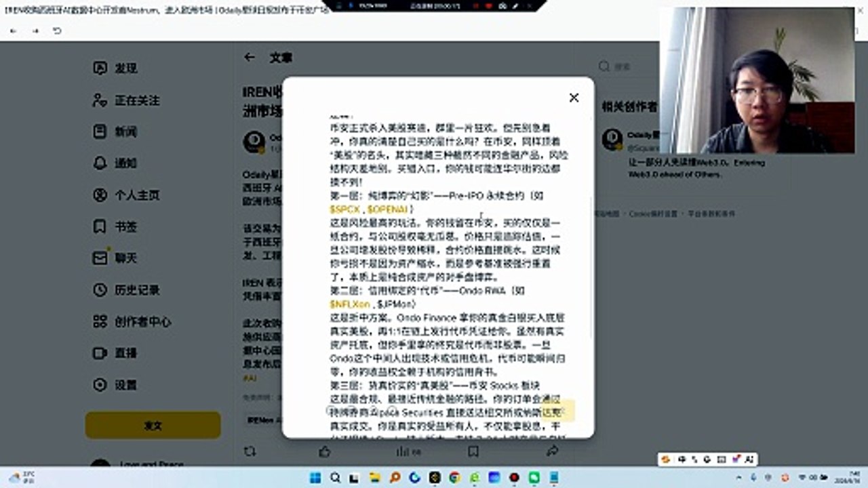Viewport: 868px width, 488px height.
Task: Like the article with thumbs-up
Action: [325, 451]
